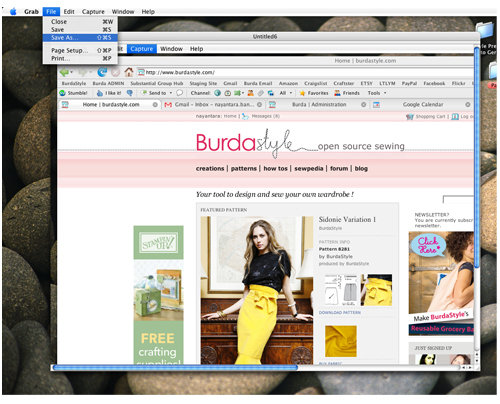Go to the browser Home house icon
The image size is (500, 404).
click(x=129, y=72)
